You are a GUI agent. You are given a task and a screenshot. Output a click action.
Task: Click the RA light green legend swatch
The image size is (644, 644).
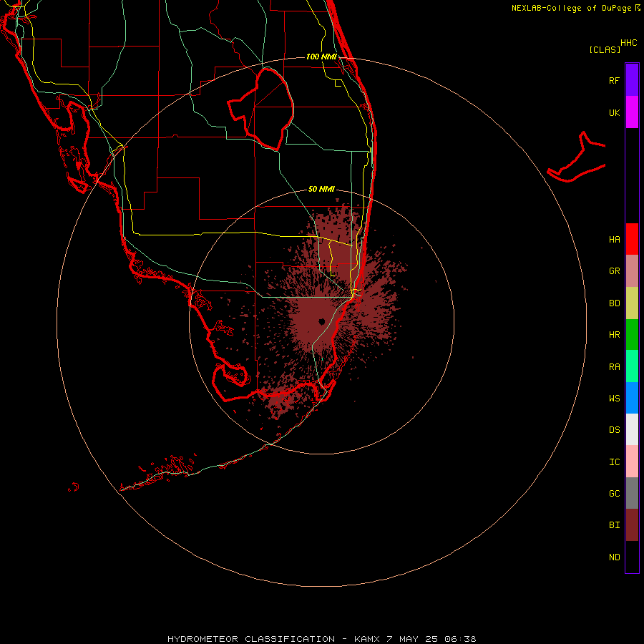coord(632,366)
